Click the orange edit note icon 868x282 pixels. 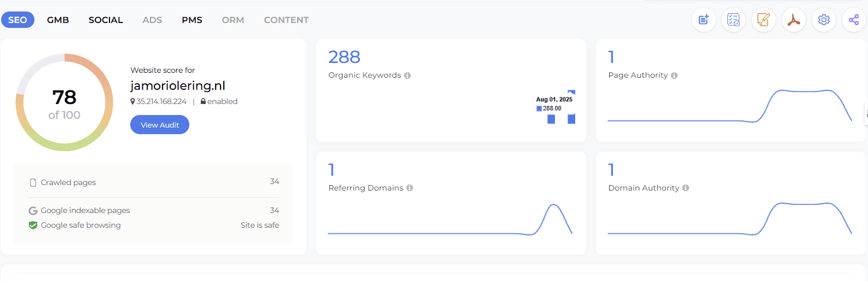coord(763,20)
